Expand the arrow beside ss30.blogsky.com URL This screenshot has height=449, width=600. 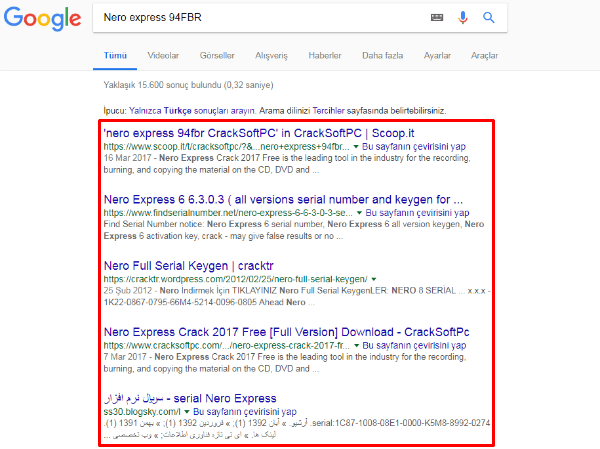click(187, 412)
